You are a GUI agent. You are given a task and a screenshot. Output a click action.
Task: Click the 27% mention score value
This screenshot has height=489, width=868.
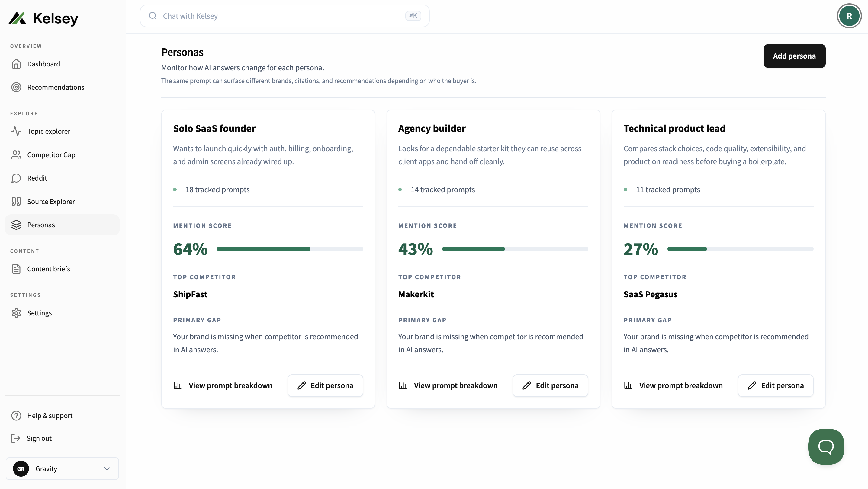point(641,249)
